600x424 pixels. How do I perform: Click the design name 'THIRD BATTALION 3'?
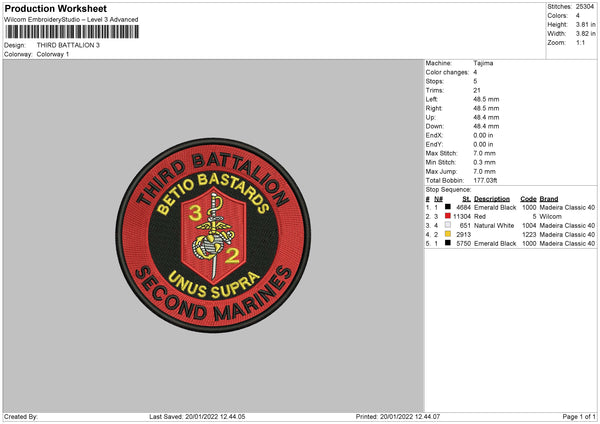coord(68,45)
